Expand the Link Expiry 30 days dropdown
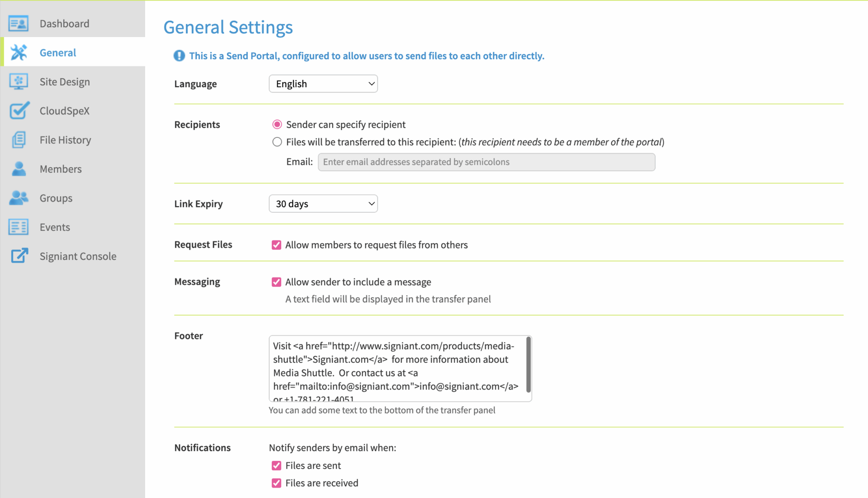This screenshot has height=498, width=868. tap(323, 204)
